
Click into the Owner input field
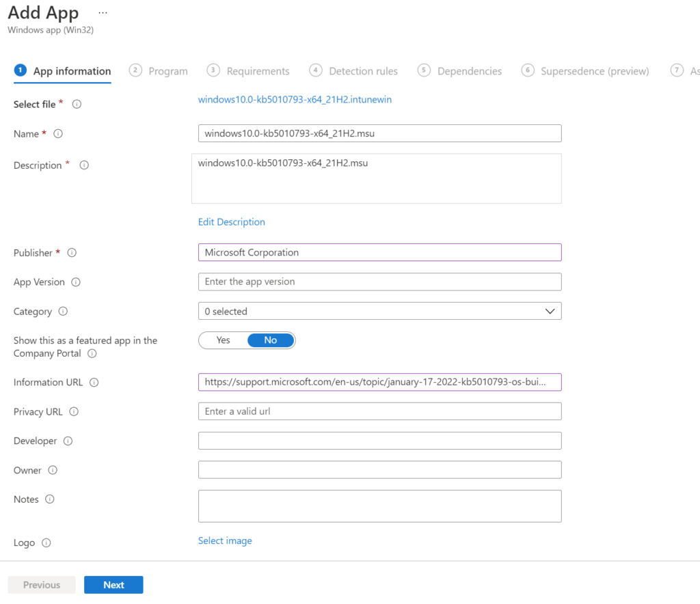click(x=380, y=469)
